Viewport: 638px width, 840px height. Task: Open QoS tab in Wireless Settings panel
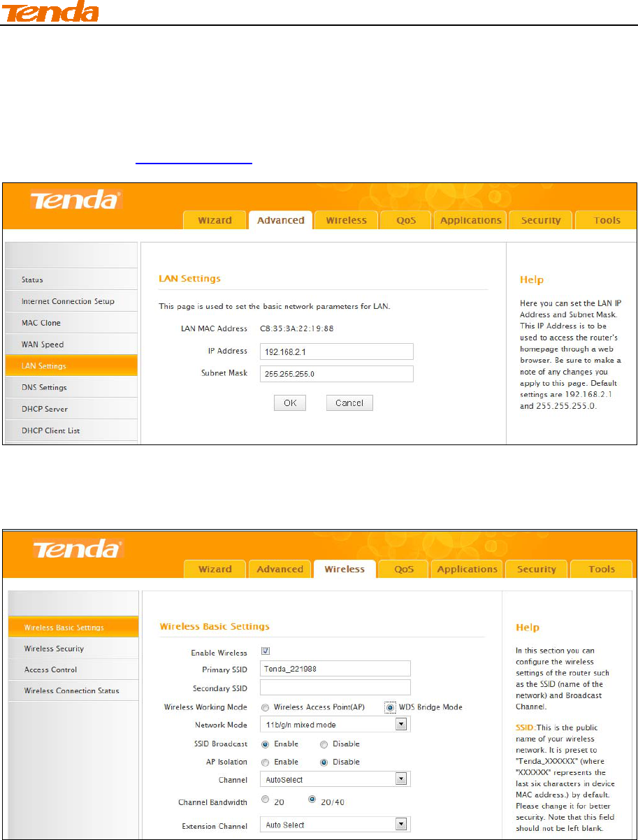(404, 569)
